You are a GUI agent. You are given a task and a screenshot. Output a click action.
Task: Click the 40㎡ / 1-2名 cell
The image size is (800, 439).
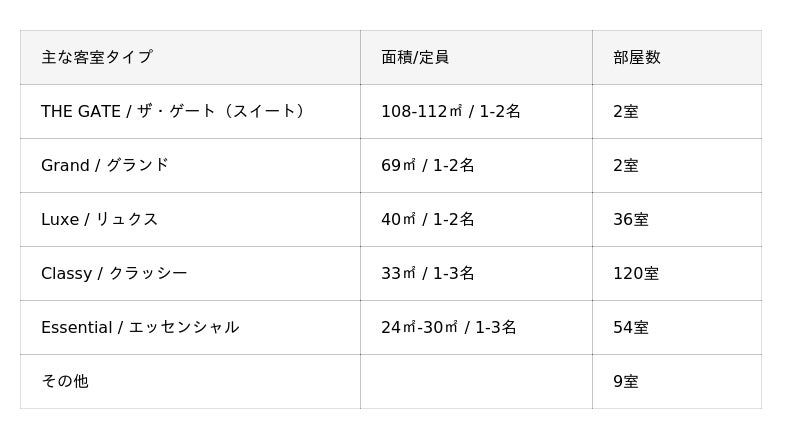[428, 220]
